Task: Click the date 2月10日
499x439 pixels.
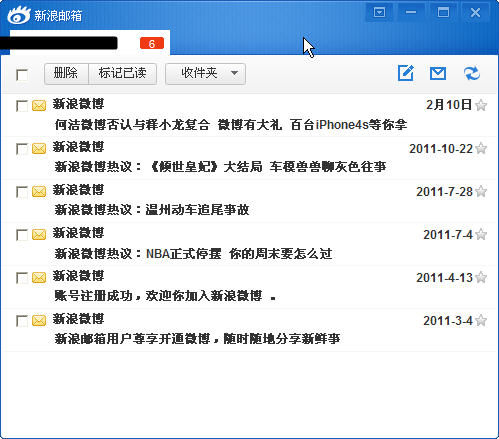Action: pyautogui.click(x=449, y=105)
